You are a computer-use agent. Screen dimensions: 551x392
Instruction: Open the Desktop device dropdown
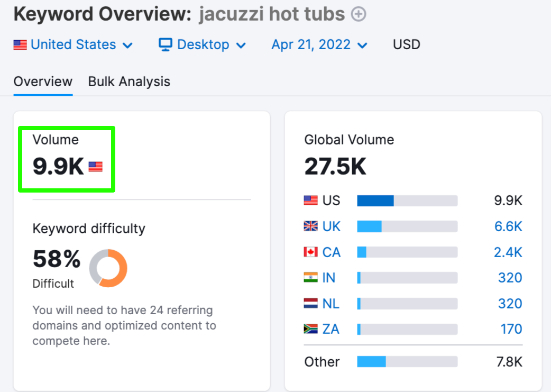[x=202, y=44]
